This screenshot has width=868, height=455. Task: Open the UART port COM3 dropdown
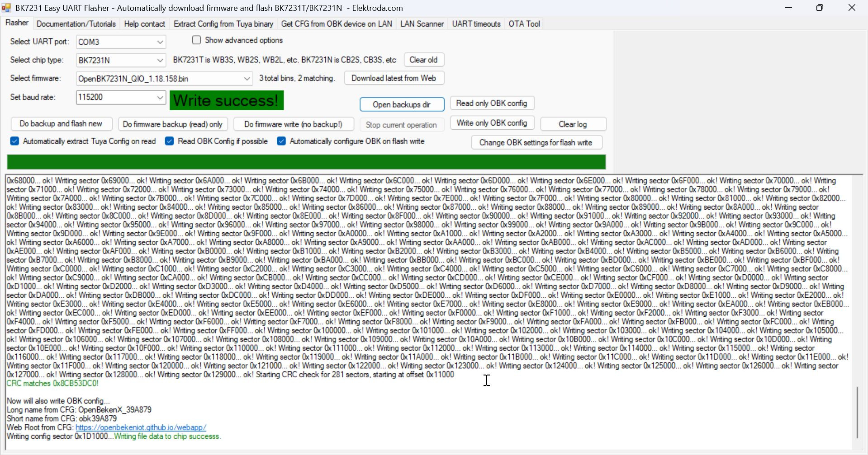(x=160, y=42)
